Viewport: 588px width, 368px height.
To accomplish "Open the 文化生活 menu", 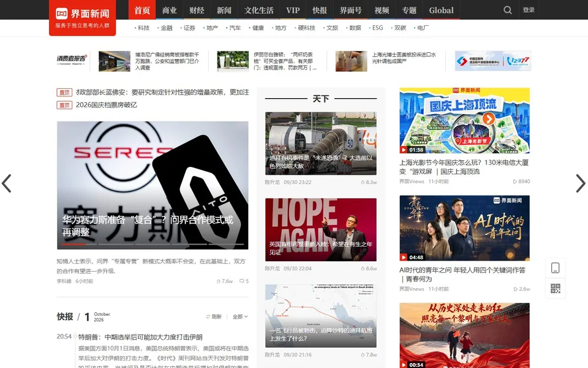I will click(x=259, y=10).
